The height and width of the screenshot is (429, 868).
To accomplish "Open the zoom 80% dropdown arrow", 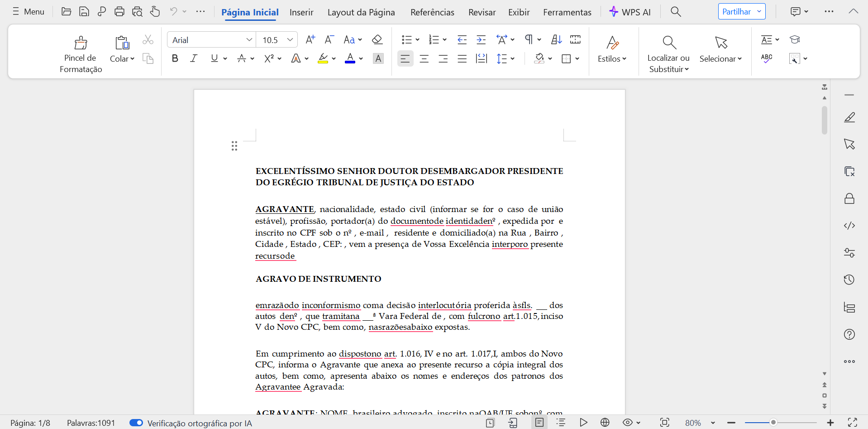I will pyautogui.click(x=713, y=423).
